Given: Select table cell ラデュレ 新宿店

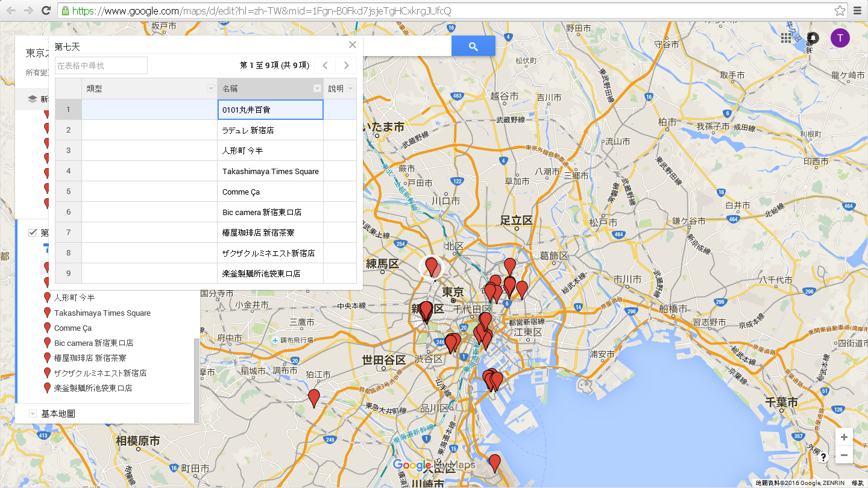Looking at the screenshot, I should 270,130.
